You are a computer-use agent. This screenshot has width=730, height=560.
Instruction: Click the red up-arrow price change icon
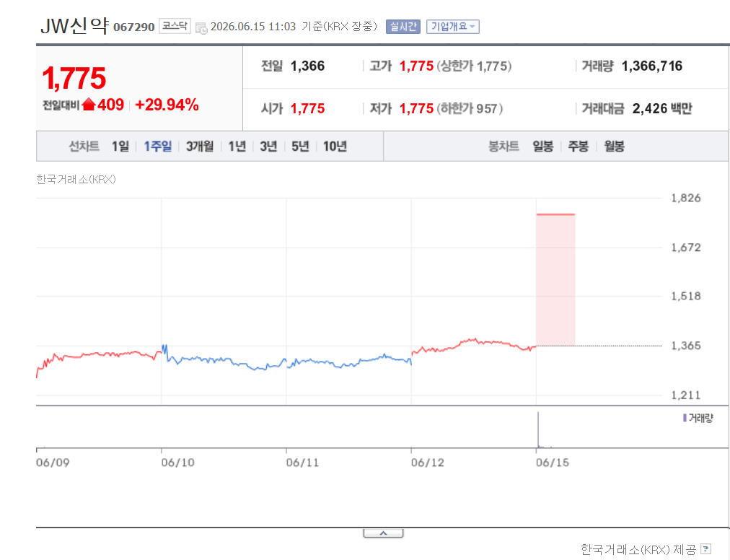coord(89,105)
